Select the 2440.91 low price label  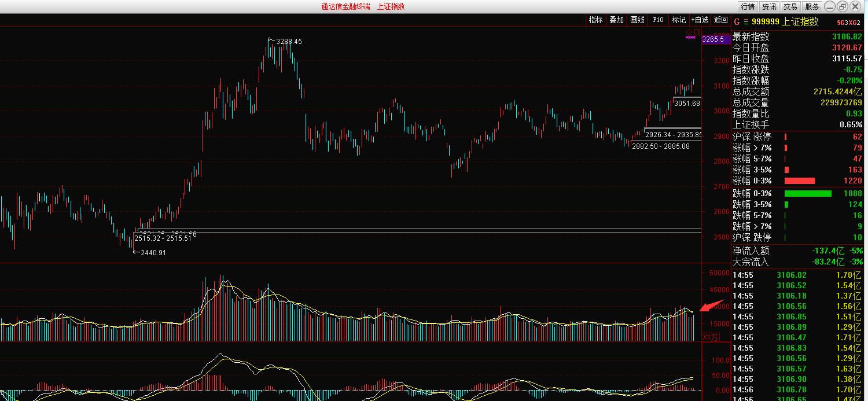click(153, 253)
